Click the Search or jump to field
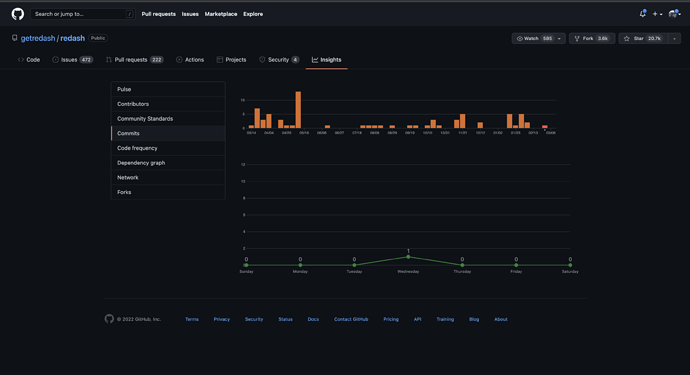 [x=83, y=14]
